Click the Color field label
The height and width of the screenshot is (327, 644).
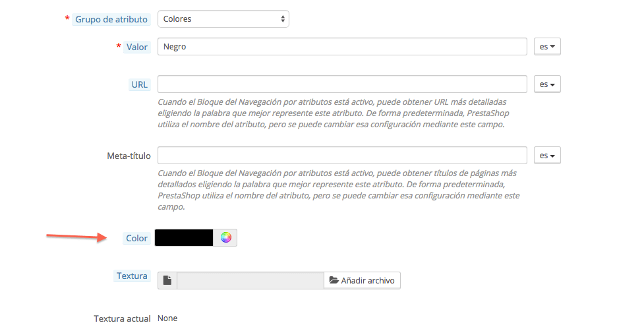[136, 238]
